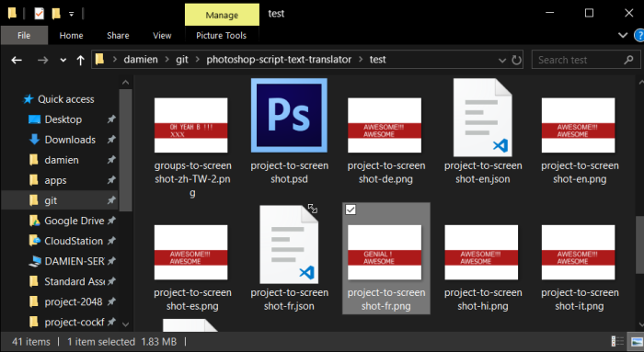Expand the chevron after git in path

198,60
